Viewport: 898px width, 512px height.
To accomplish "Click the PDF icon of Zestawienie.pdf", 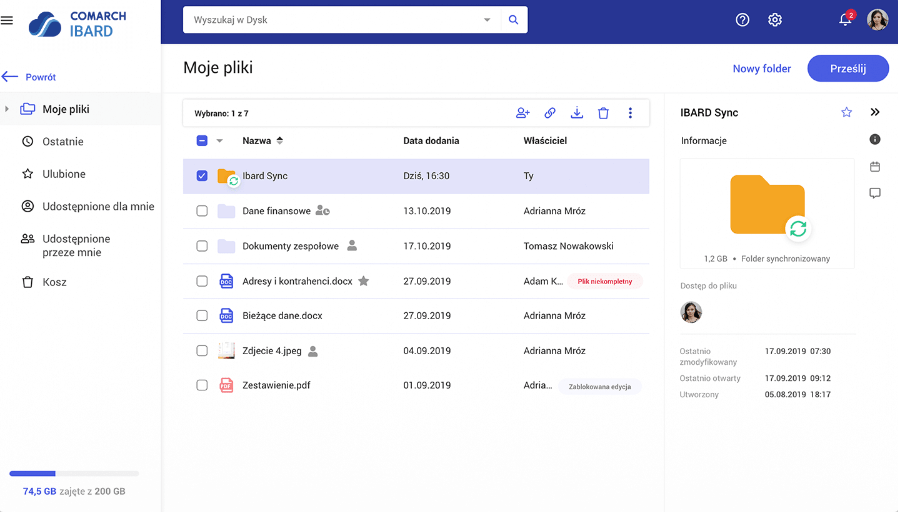I will [226, 385].
